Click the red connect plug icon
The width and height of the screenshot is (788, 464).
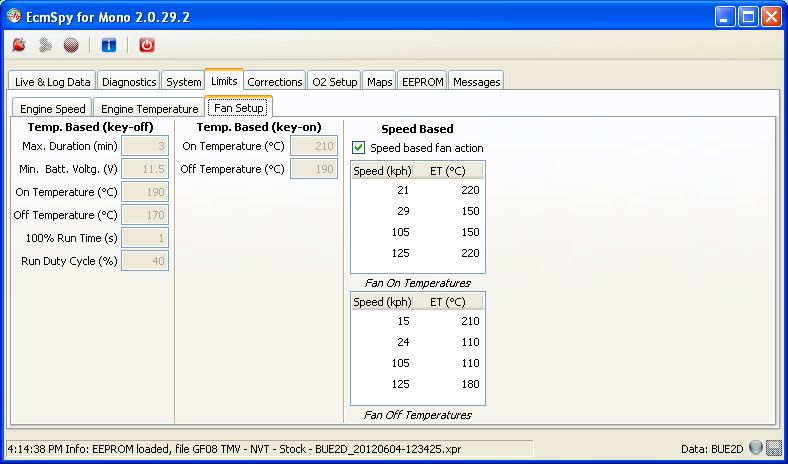(x=19, y=45)
